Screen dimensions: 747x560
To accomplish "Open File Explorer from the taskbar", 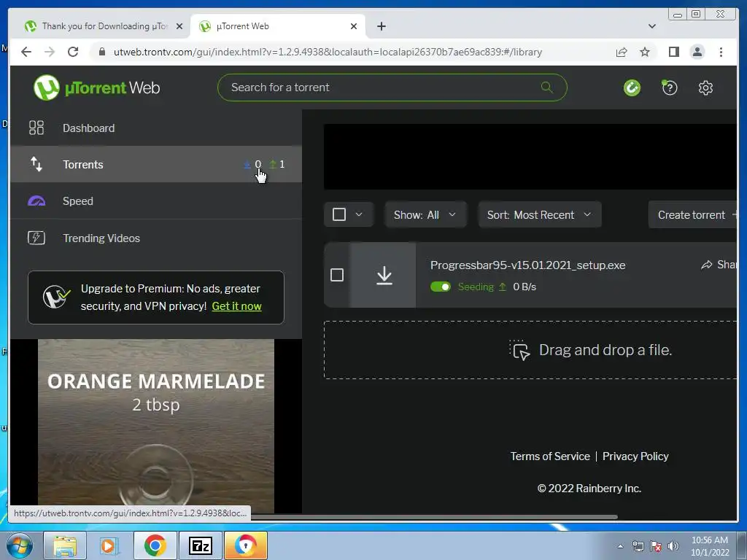I will pyautogui.click(x=65, y=545).
